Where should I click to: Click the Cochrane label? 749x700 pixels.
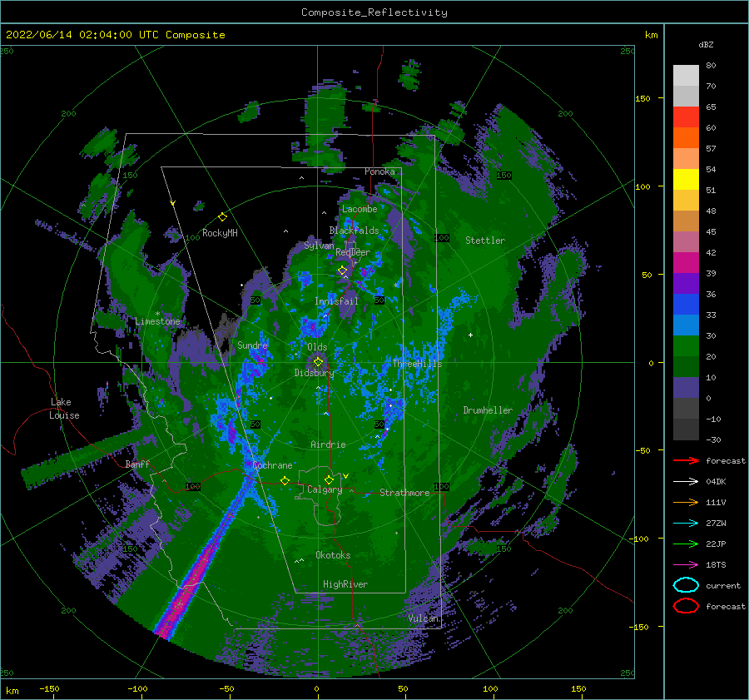(272, 465)
